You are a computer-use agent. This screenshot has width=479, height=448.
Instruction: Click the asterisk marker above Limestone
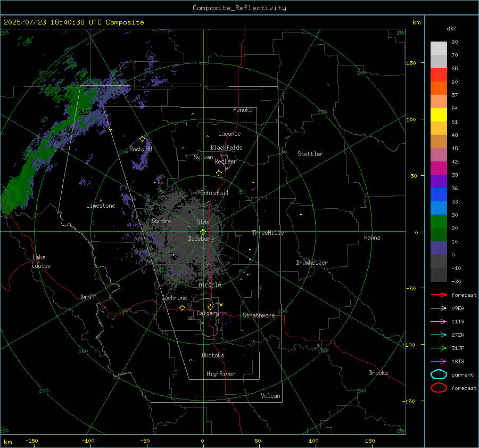click(101, 201)
